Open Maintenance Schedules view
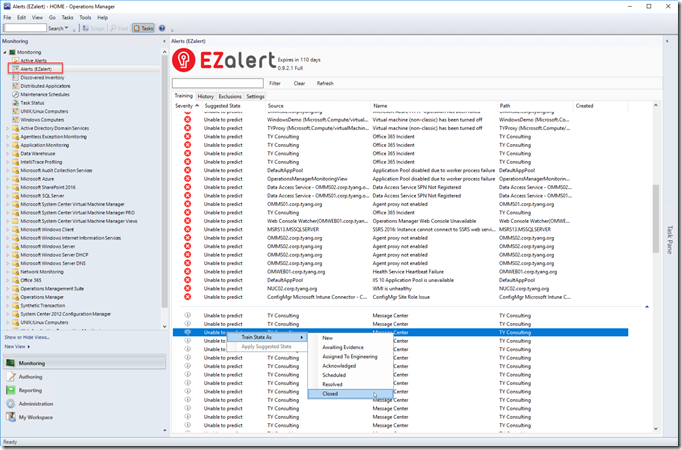The image size is (682, 450). click(45, 94)
